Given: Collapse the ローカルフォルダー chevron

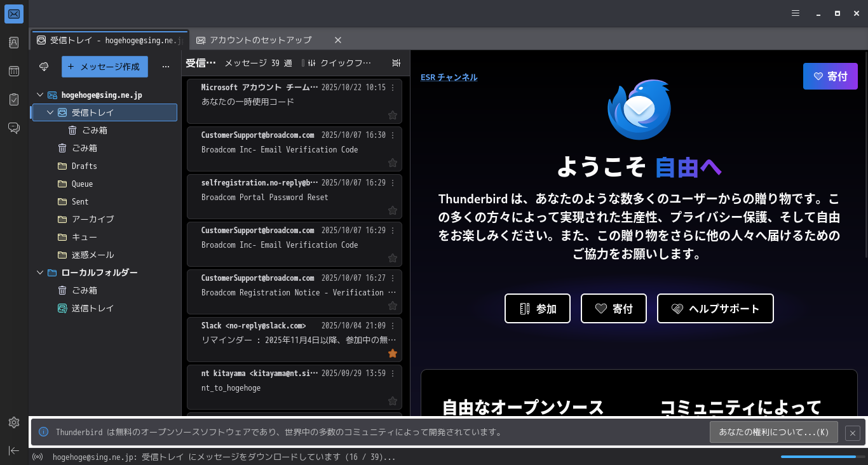Looking at the screenshot, I should pos(40,273).
